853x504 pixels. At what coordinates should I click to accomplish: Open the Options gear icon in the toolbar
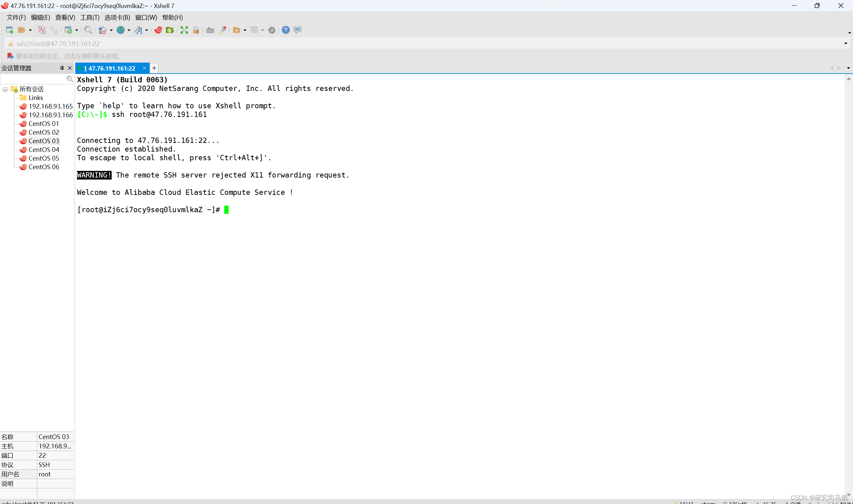pyautogui.click(x=272, y=30)
